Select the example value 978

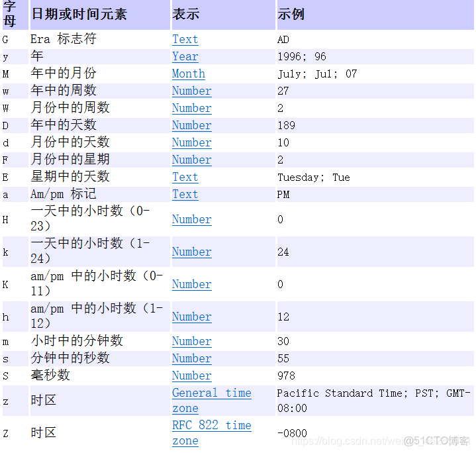click(286, 376)
